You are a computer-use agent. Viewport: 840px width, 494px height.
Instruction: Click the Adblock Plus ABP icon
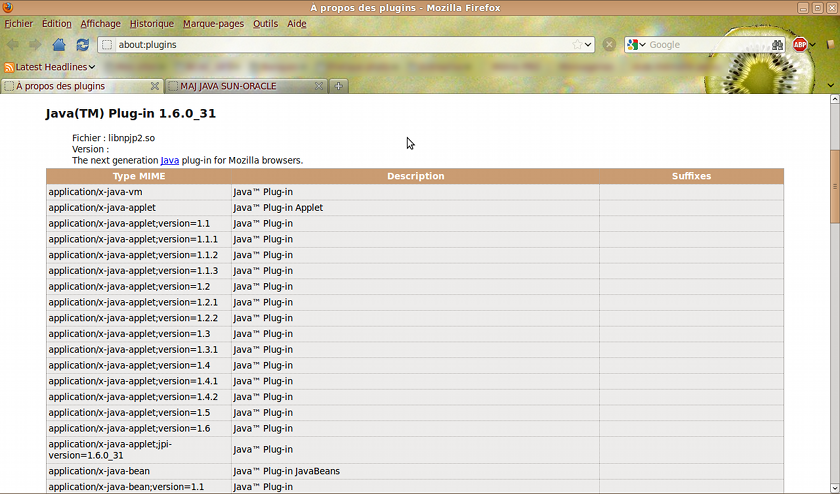click(800, 45)
